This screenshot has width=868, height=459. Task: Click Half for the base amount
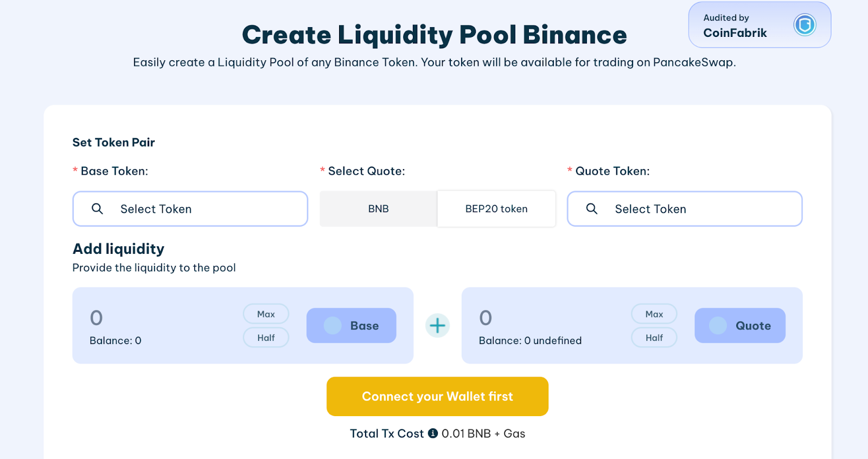[x=266, y=337]
